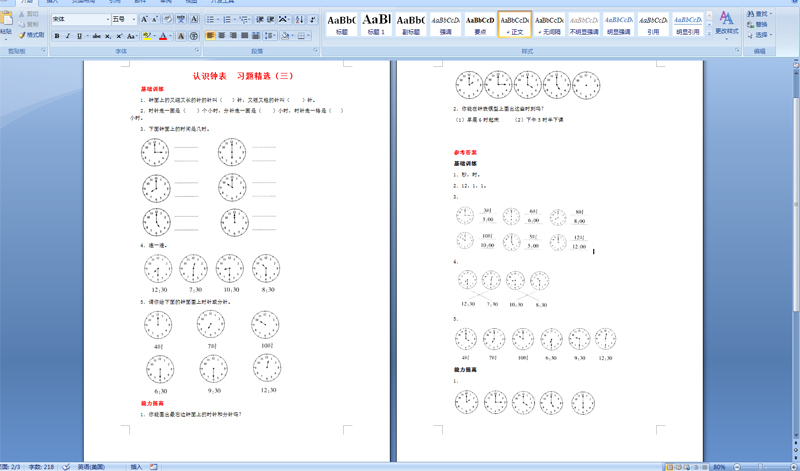Screen dimensions: 800x471
Task: Align paragraph text to the right
Action: (x=233, y=36)
